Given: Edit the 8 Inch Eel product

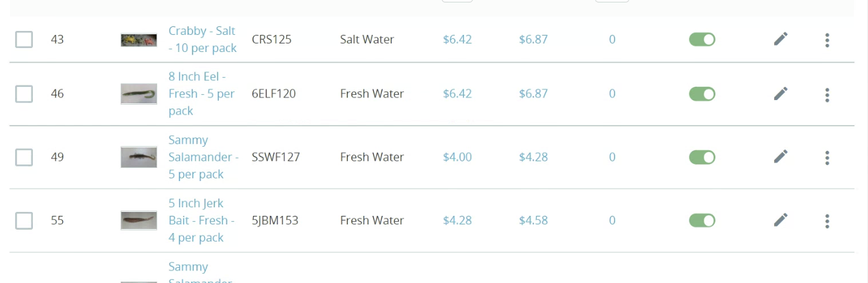Looking at the screenshot, I should pyautogui.click(x=780, y=93).
